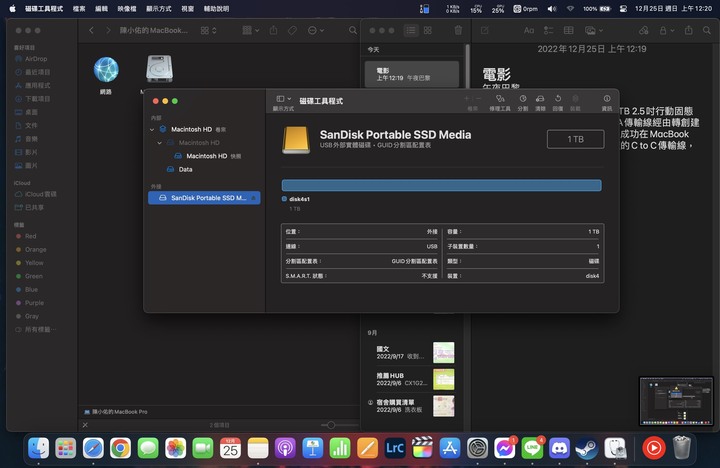Click the screenshot preview thumbnail
This screenshot has height=468, width=720.
click(676, 401)
